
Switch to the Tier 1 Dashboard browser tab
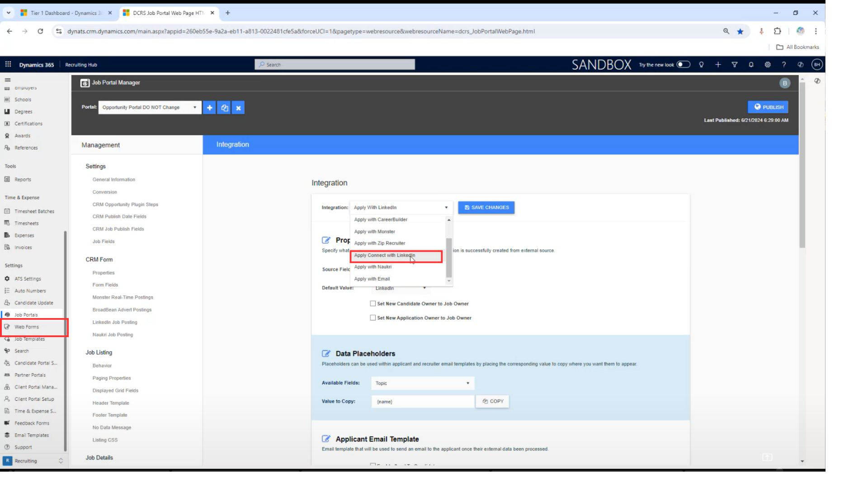tap(66, 13)
